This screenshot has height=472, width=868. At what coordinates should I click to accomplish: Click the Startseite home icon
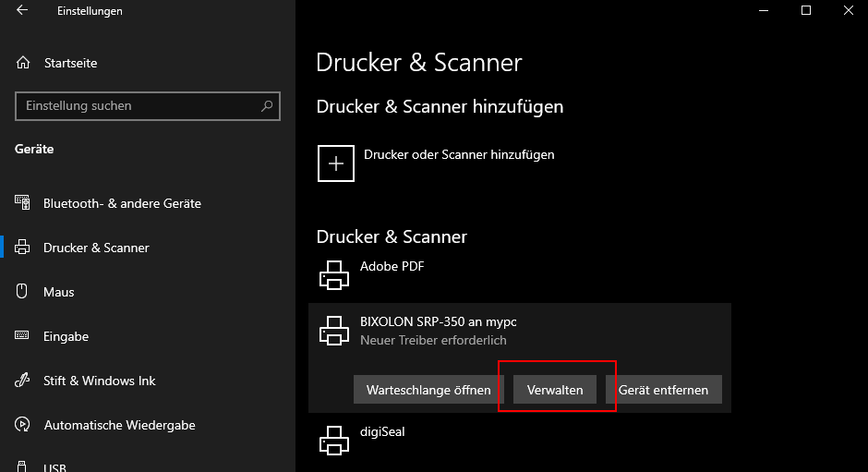tap(23, 63)
